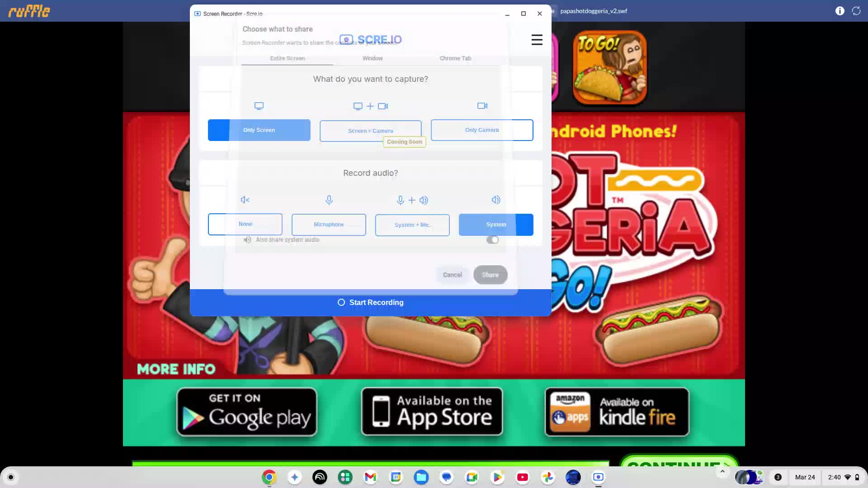Click the camera icon above Only Camera
This screenshot has height=488, width=868.
pos(481,106)
